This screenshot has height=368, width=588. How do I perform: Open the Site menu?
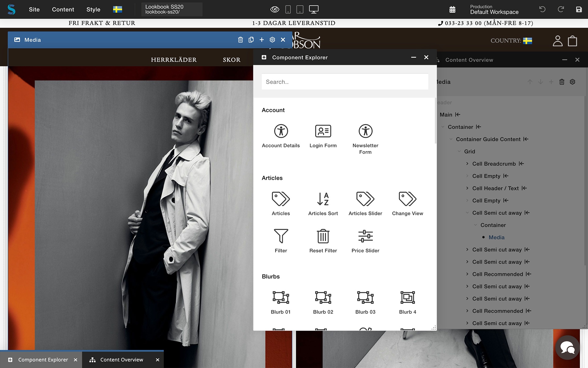[34, 10]
